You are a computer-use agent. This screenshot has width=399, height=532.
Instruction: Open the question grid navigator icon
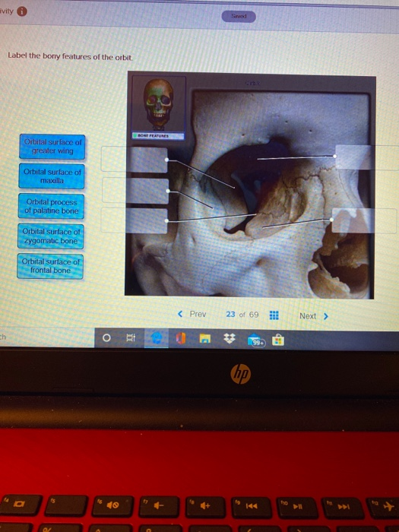[274, 315]
